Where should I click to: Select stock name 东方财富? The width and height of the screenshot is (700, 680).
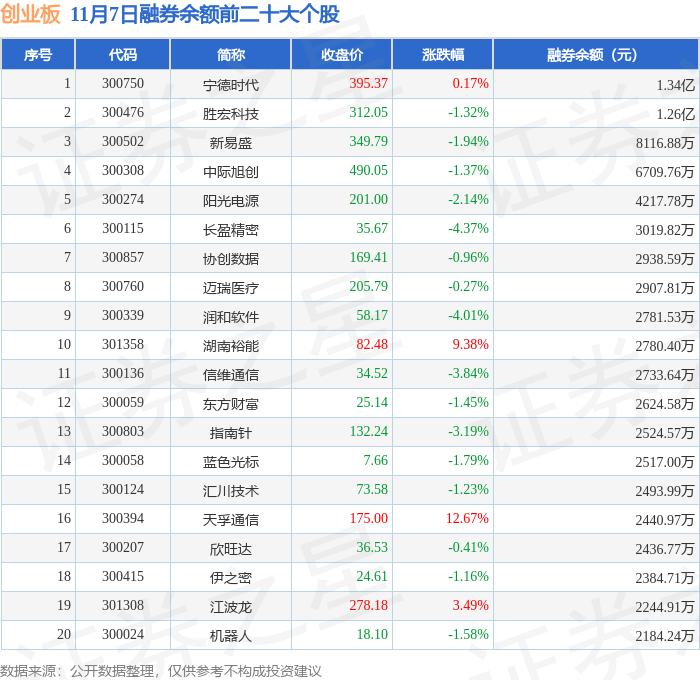click(231, 404)
